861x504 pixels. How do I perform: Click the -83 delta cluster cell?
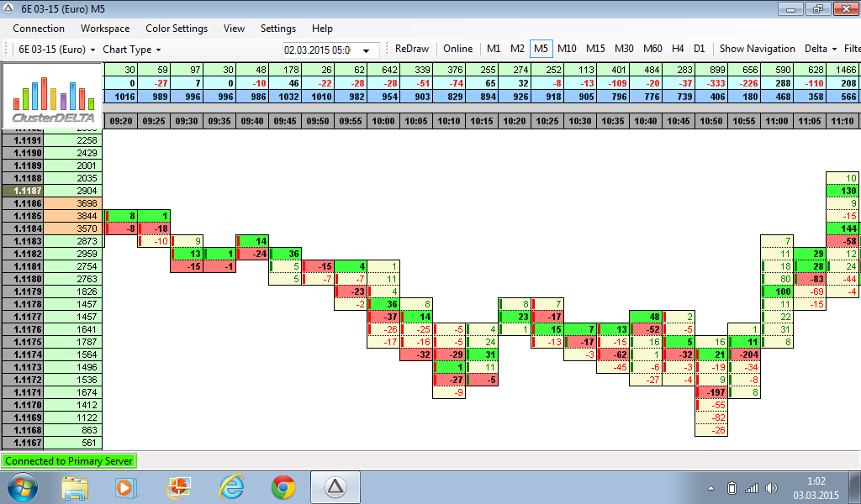(810, 279)
